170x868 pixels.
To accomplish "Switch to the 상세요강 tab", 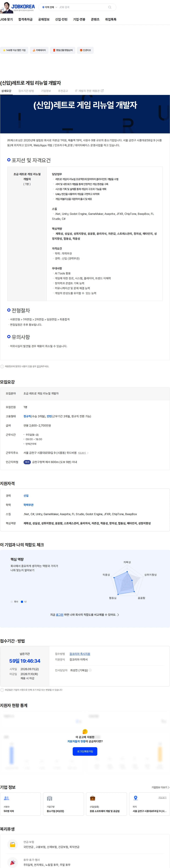I will click(6, 91).
